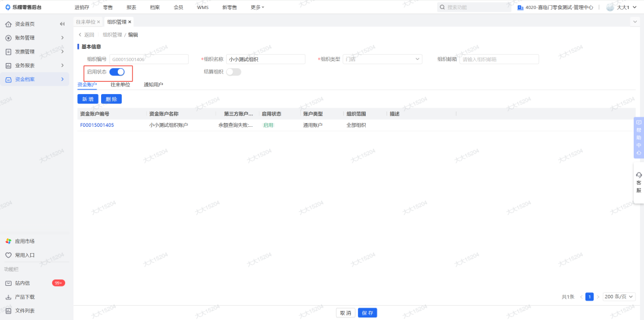Open the user menu arrow beside 大大1
Image resolution: width=644 pixels, height=320 pixels.
point(633,7)
